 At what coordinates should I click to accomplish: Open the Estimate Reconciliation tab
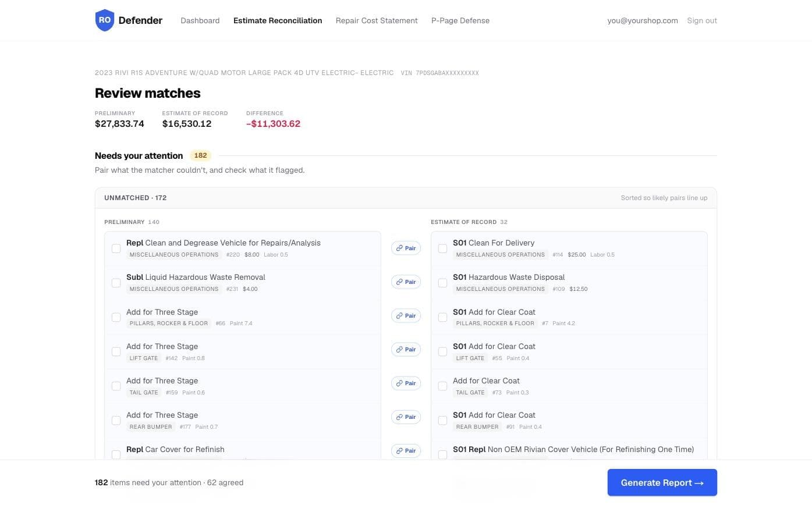(x=278, y=20)
